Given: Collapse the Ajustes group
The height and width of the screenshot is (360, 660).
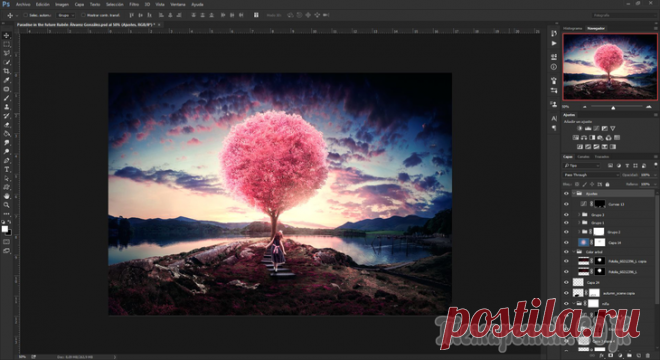Looking at the screenshot, I should [x=574, y=194].
